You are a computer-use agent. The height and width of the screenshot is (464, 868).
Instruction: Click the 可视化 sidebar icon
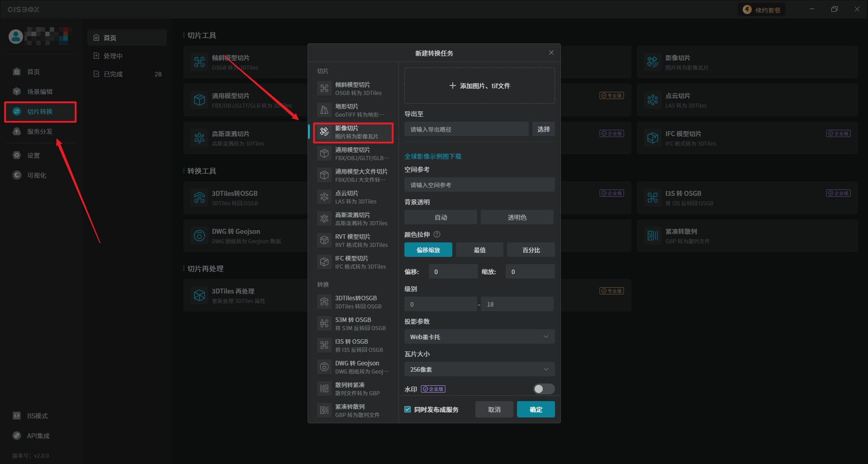(17, 175)
